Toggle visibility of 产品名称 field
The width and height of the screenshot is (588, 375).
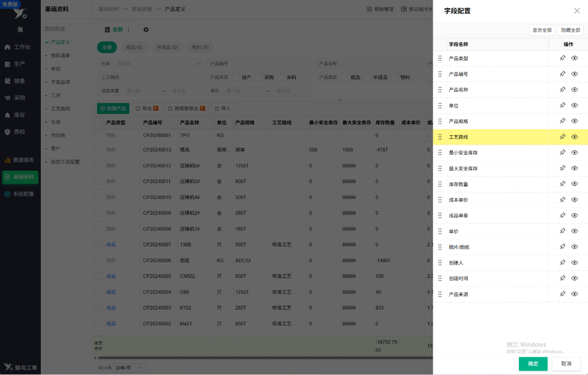[x=574, y=90]
